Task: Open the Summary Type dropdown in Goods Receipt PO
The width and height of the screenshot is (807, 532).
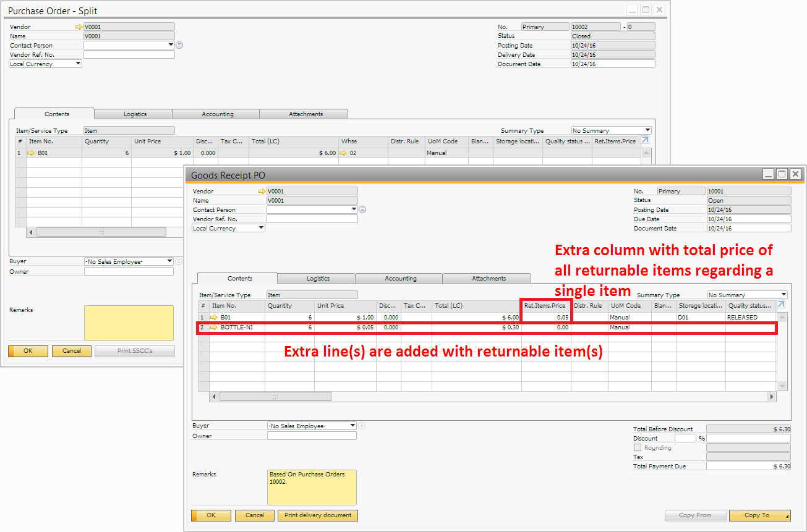Action: coord(784,295)
